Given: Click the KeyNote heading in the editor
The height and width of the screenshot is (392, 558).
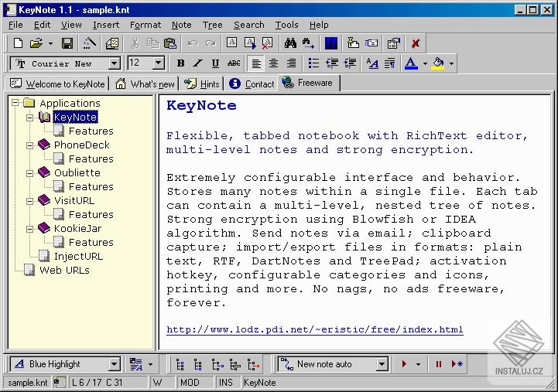Looking at the screenshot, I should [x=201, y=105].
